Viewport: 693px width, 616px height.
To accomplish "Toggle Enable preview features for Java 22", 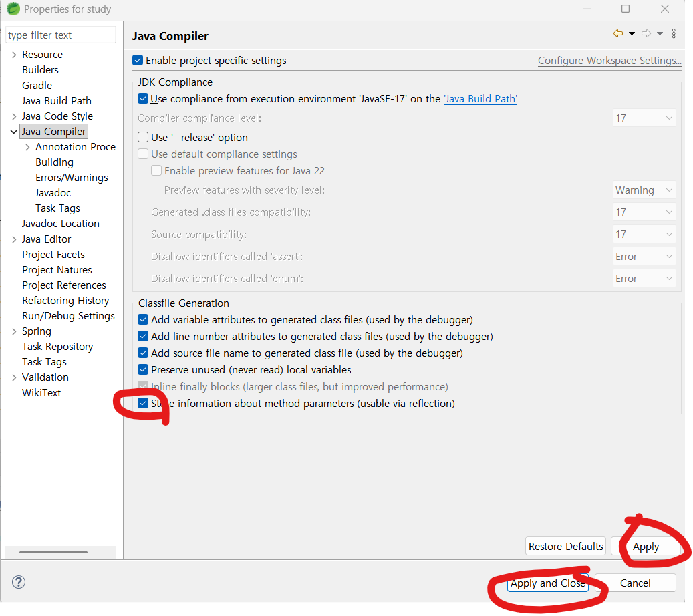I will point(156,170).
